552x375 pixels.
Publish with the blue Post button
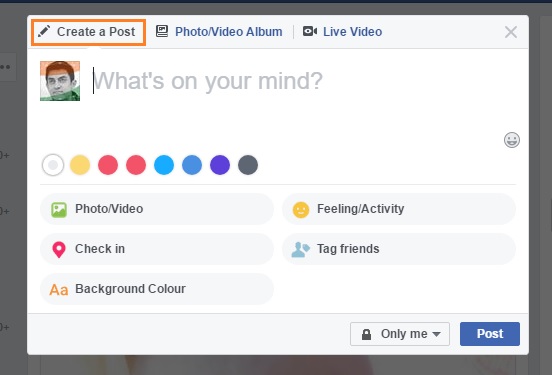click(x=490, y=334)
